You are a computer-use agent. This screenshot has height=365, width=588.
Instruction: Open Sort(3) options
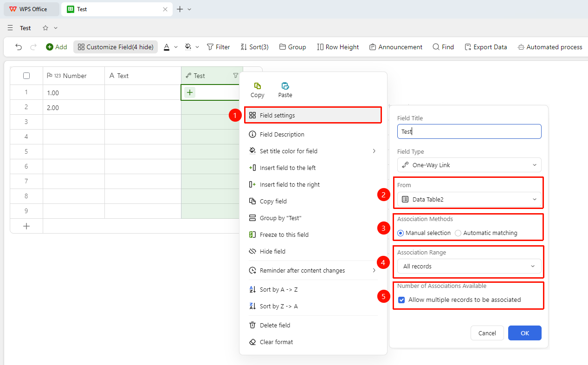tap(254, 47)
